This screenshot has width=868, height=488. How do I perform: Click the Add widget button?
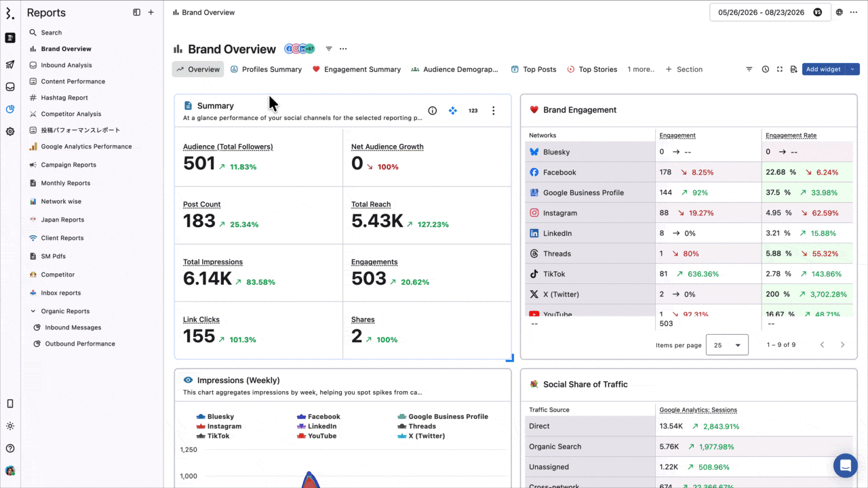823,69
